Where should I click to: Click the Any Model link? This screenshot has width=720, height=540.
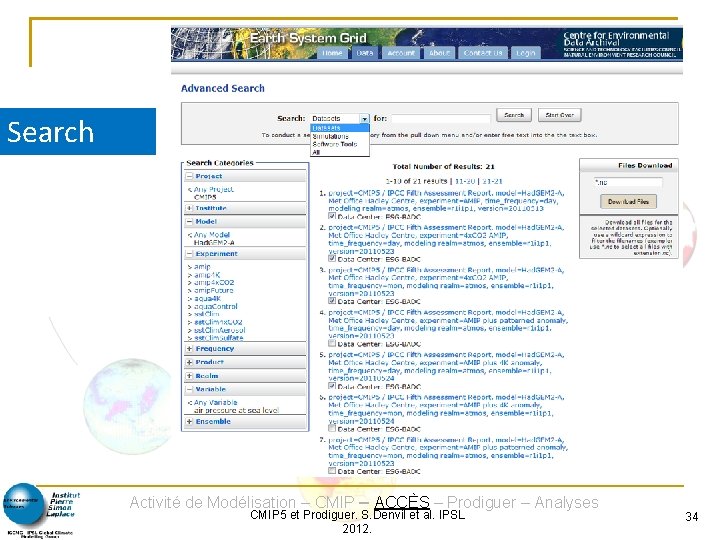coord(211,235)
